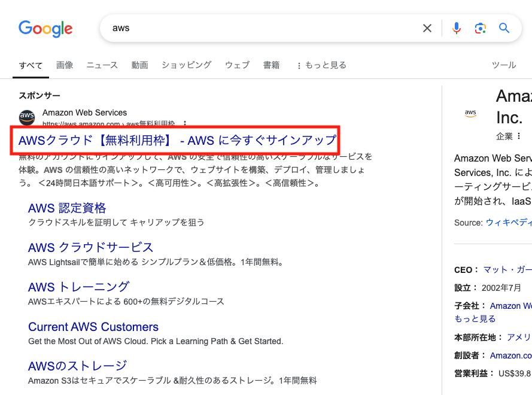Open the AWS 認定資格 sitelink

(x=67, y=208)
